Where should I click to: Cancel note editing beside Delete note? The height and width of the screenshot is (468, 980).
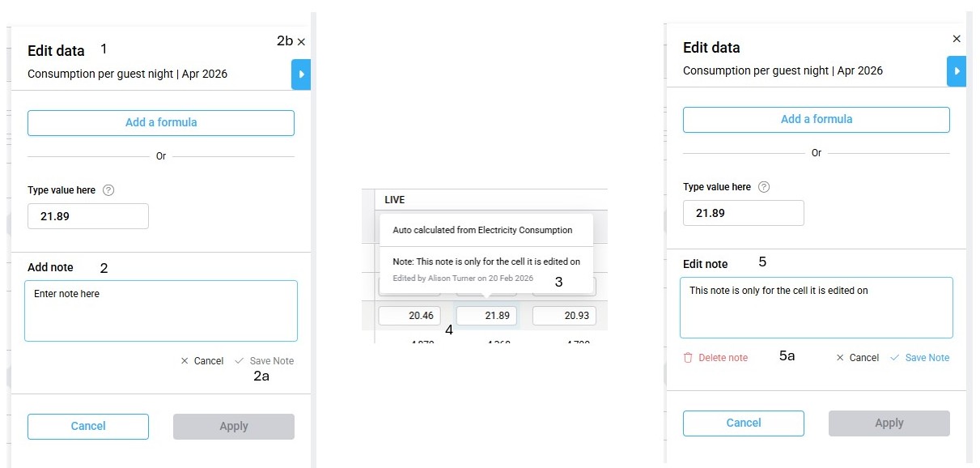[x=858, y=358]
